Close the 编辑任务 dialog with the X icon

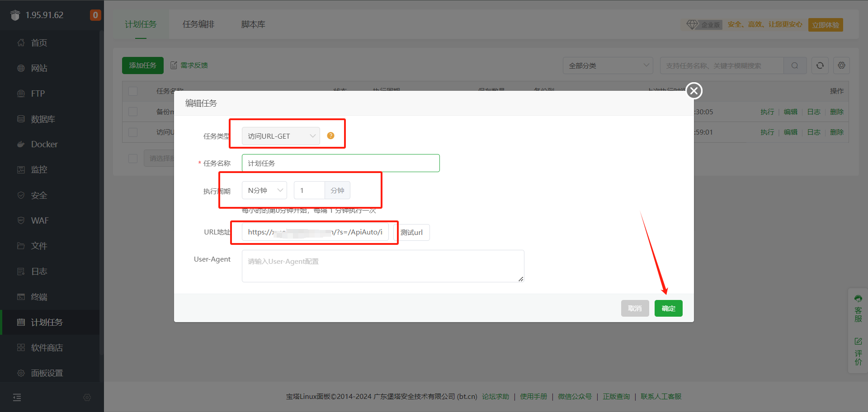pyautogui.click(x=694, y=91)
